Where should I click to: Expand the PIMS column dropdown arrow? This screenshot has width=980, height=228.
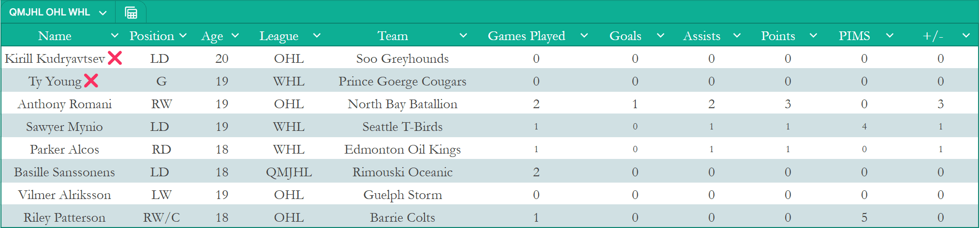(890, 36)
